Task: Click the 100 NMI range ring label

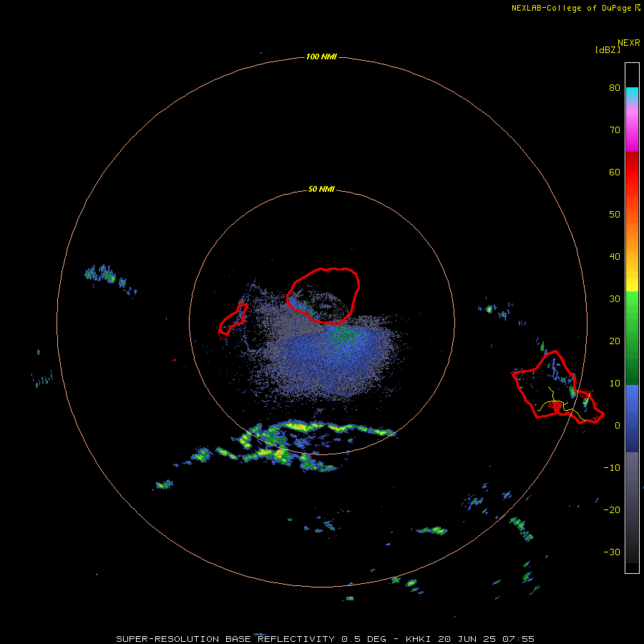Action: (321, 57)
